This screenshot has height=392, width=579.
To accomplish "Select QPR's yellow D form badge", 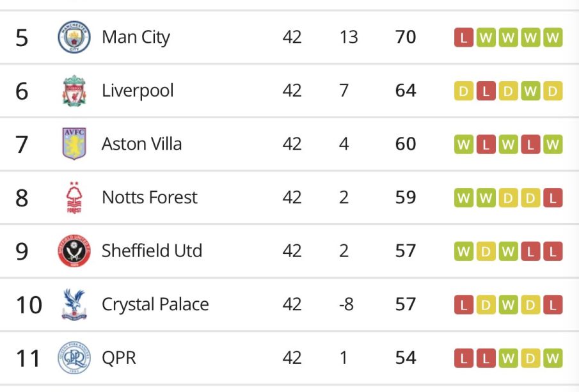I will coord(530,358).
